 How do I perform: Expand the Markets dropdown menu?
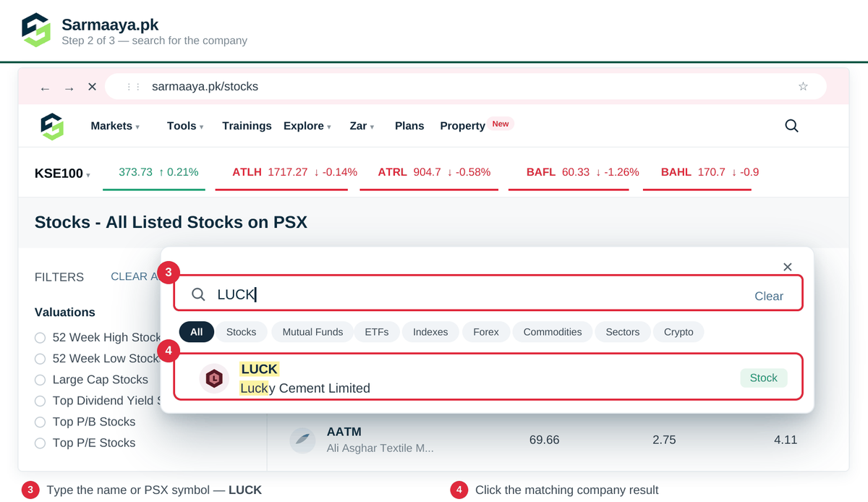[x=115, y=126]
